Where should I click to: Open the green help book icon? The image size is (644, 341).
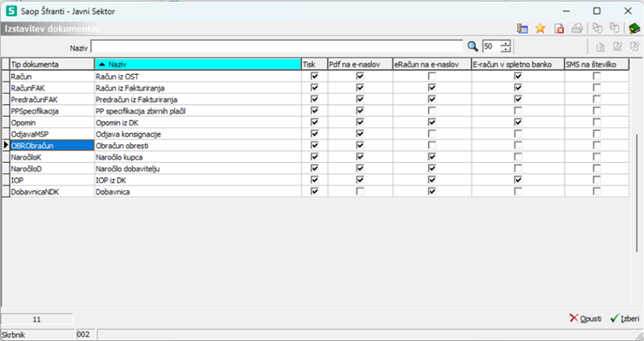click(x=634, y=28)
